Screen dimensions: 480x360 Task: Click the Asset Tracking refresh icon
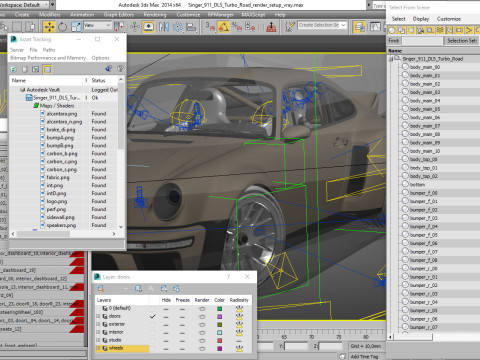click(14, 69)
